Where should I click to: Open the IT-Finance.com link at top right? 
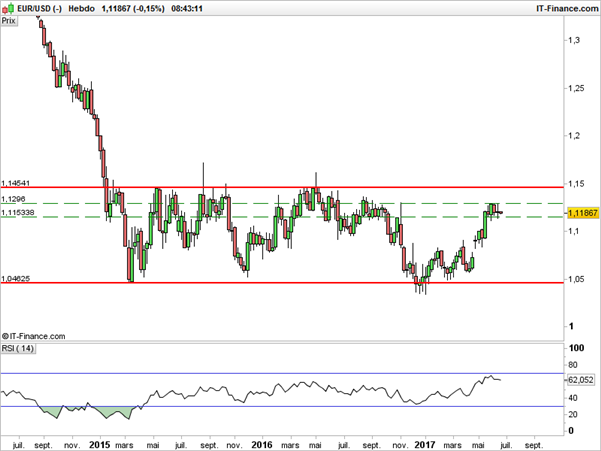coord(567,8)
